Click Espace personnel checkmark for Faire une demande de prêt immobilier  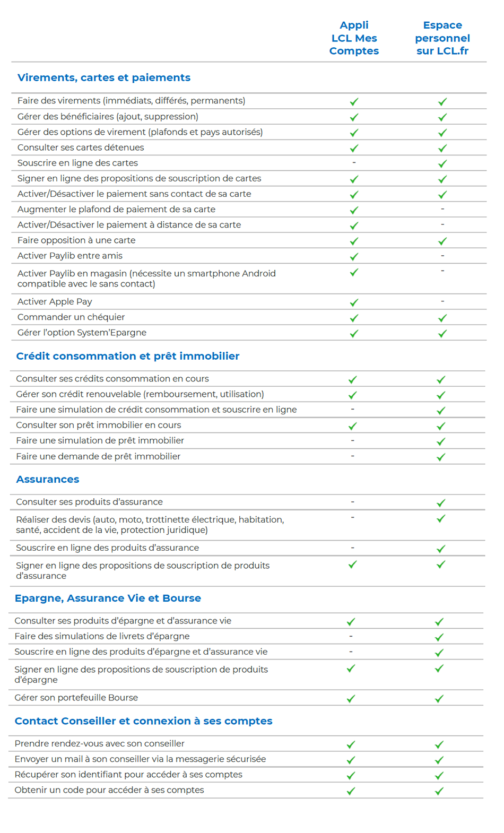441,457
